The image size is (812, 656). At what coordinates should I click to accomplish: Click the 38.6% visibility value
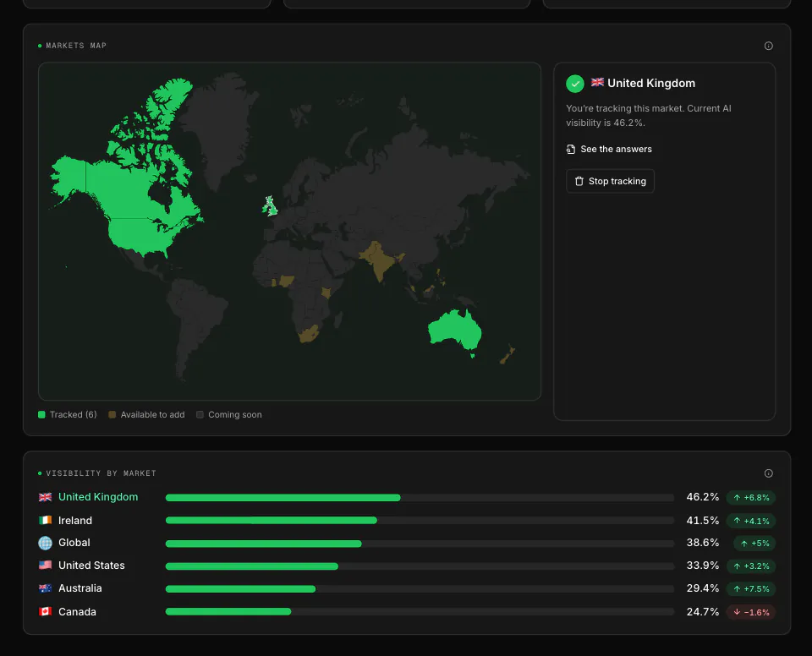(703, 543)
